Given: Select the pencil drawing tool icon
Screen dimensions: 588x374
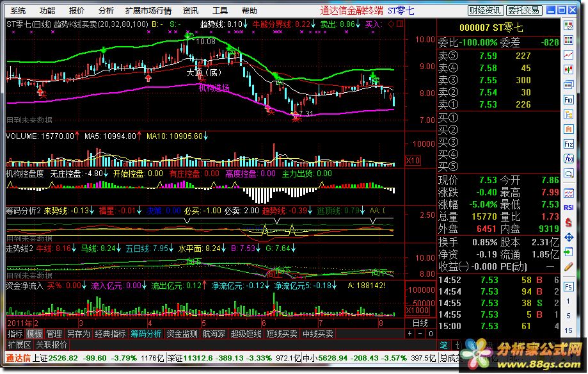Looking at the screenshot, I should [569, 266].
